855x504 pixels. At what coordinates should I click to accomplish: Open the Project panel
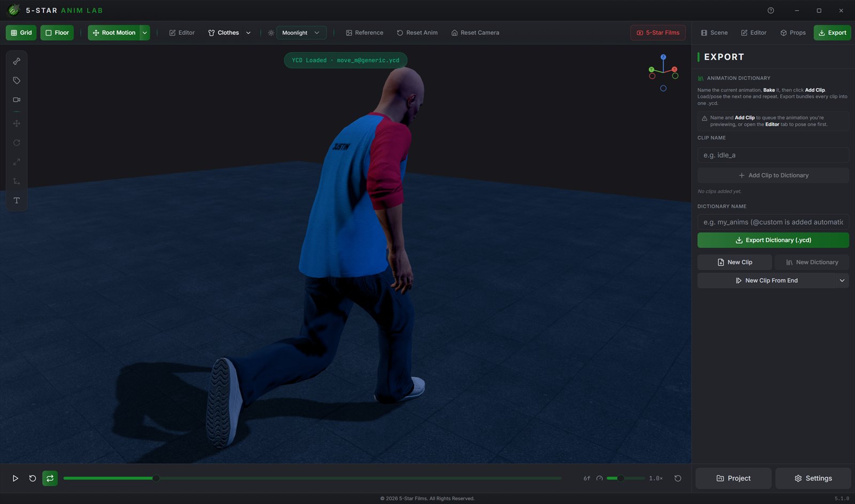pyautogui.click(x=733, y=478)
